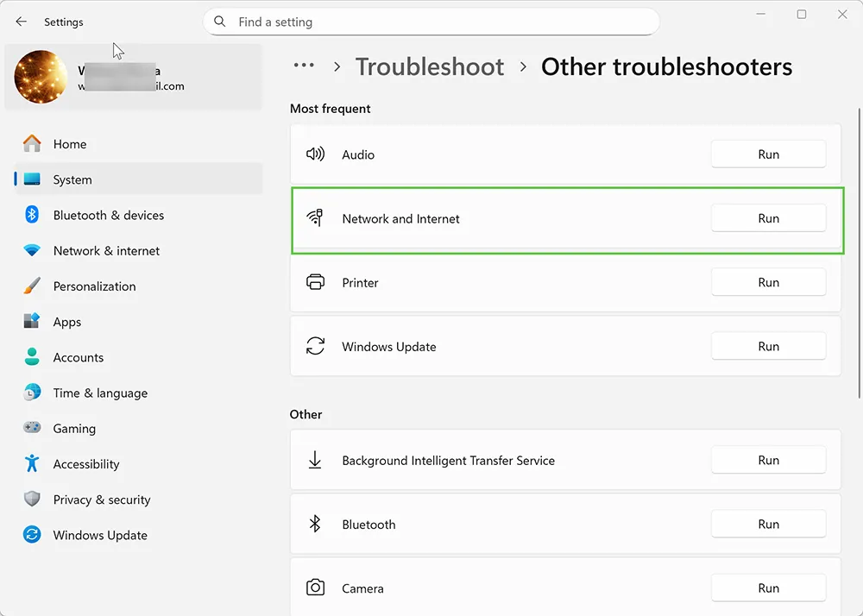This screenshot has height=616, width=863.
Task: Click the Camera troubleshooter icon
Action: [x=316, y=588]
